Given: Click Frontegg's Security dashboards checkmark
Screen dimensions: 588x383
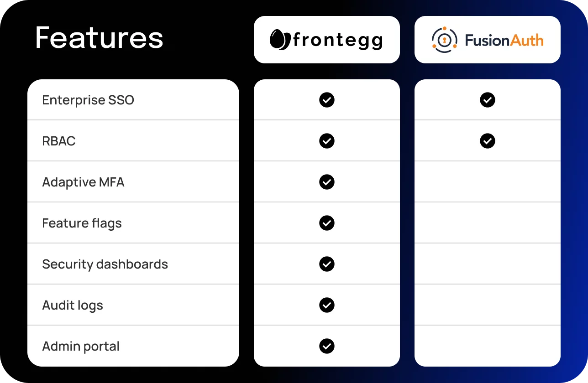Looking at the screenshot, I should click(327, 264).
